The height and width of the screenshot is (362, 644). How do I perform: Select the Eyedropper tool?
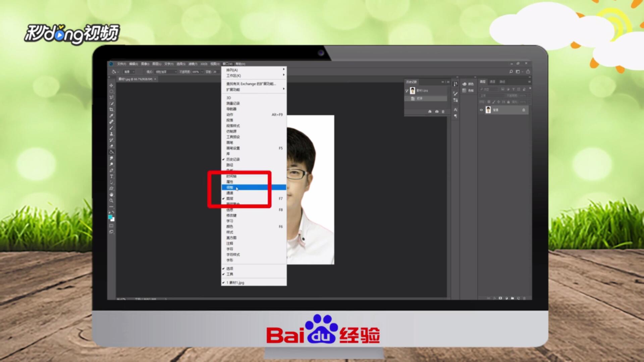pos(111,116)
